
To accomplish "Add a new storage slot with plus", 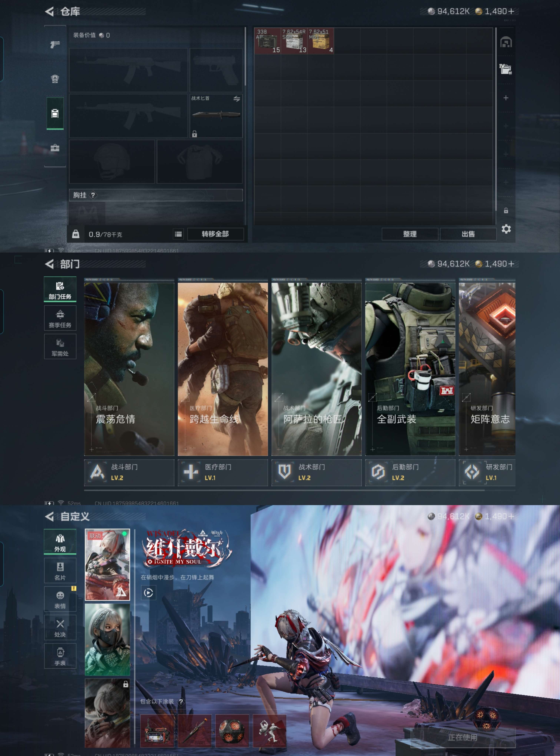I will click(506, 98).
